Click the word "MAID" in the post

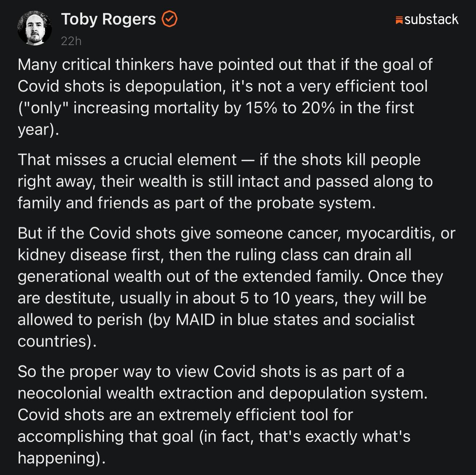195,320
